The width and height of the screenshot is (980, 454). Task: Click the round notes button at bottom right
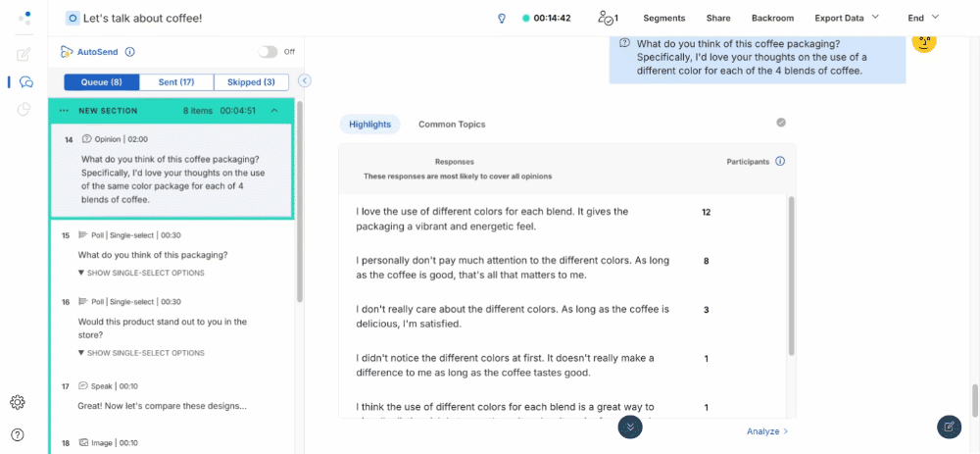coord(949,426)
